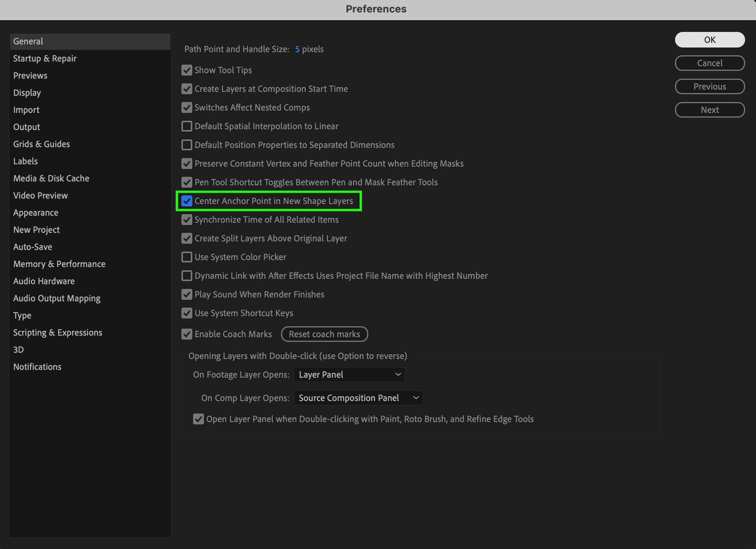Image resolution: width=756 pixels, height=549 pixels.
Task: Open the On Comp Layer Opens dropdown
Action: [x=358, y=398]
